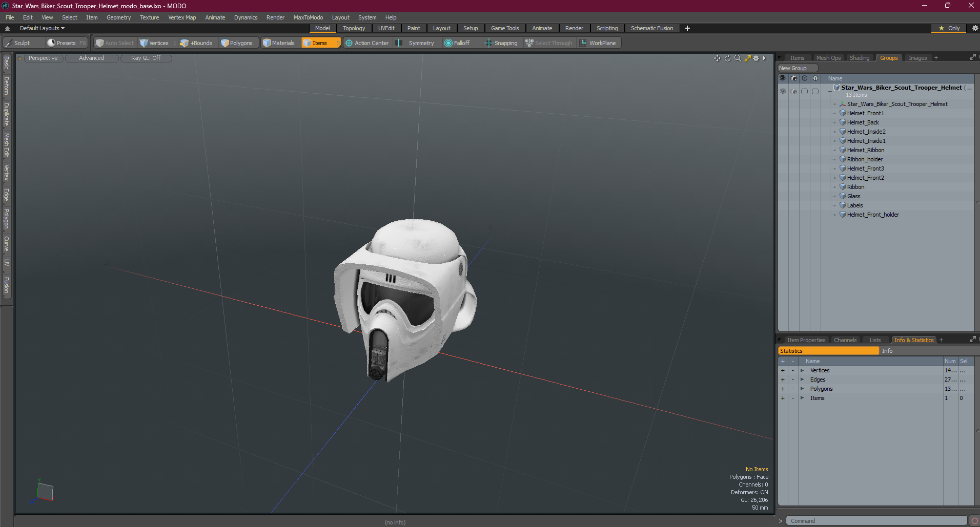Open Action Center options
Image resolution: width=980 pixels, height=527 pixels.
point(367,43)
